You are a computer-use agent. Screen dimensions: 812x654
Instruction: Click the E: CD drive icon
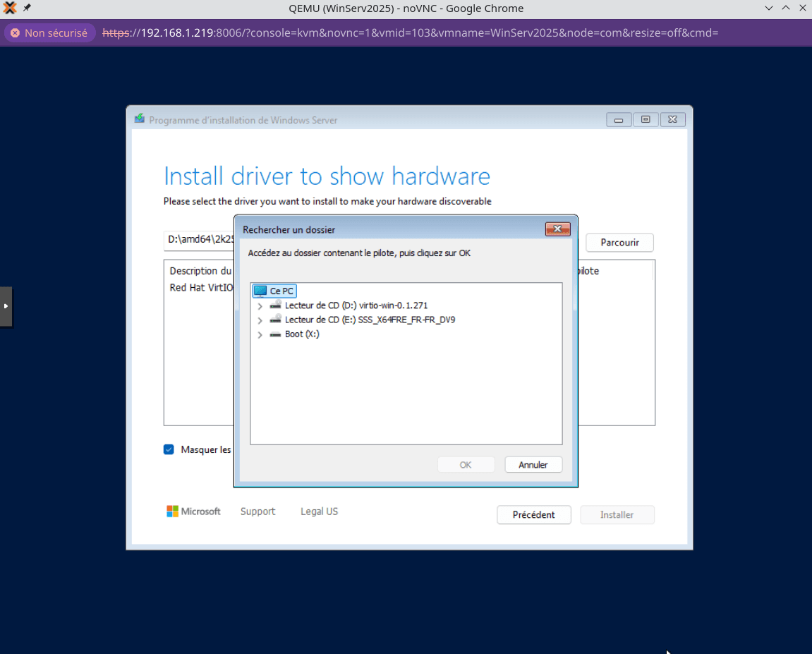276,320
